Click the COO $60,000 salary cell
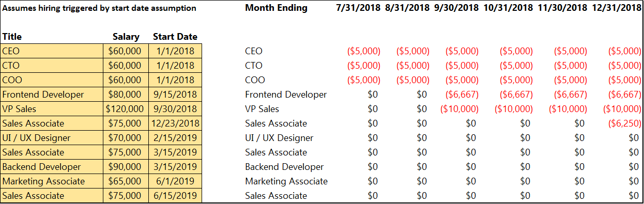This screenshot has height=204, width=644. point(127,80)
